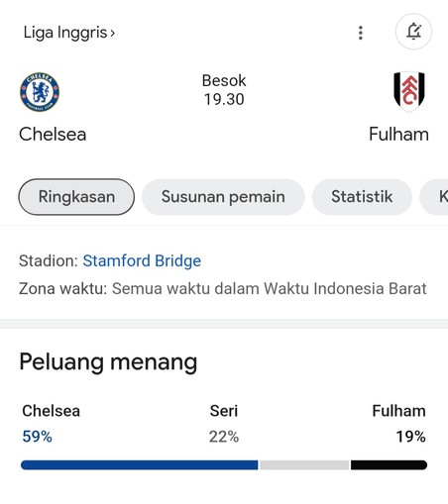The image size is (448, 504).
Task: Click the Chelsea club crest logo
Action: click(40, 92)
